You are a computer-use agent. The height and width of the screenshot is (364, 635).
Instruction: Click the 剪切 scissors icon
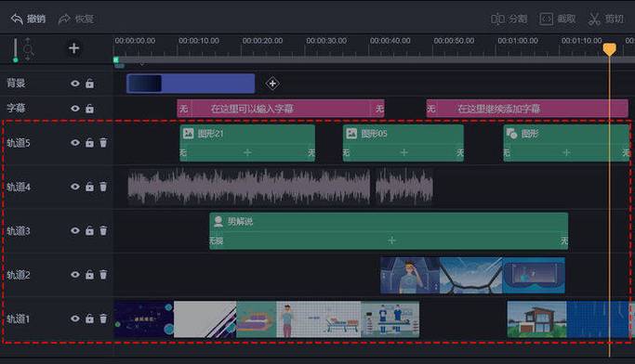pos(594,19)
